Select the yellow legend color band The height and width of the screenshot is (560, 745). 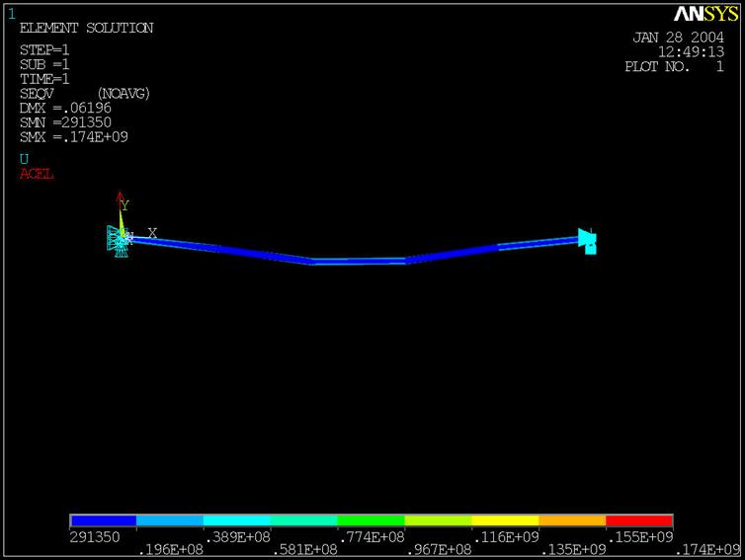pos(505,520)
